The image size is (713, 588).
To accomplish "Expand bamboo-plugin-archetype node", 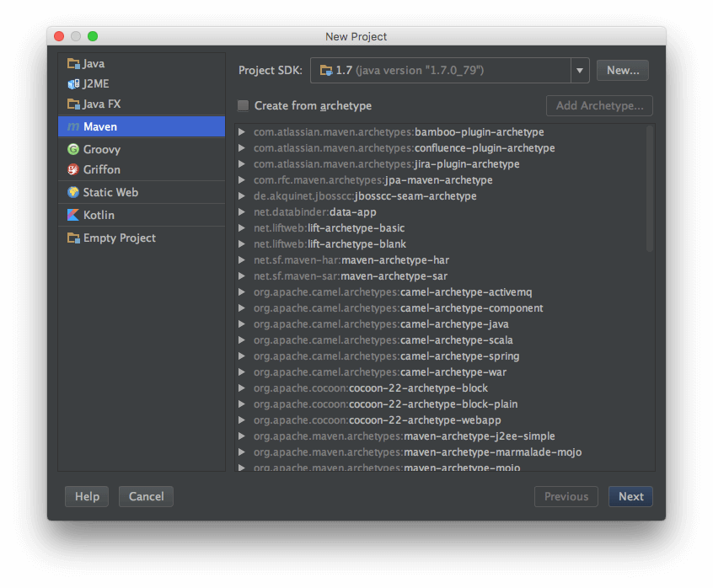I will (x=242, y=131).
